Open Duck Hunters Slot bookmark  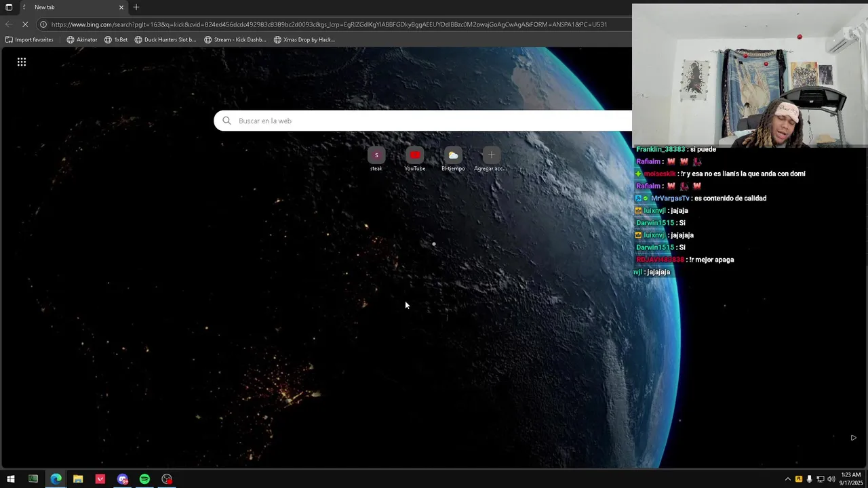pos(165,39)
